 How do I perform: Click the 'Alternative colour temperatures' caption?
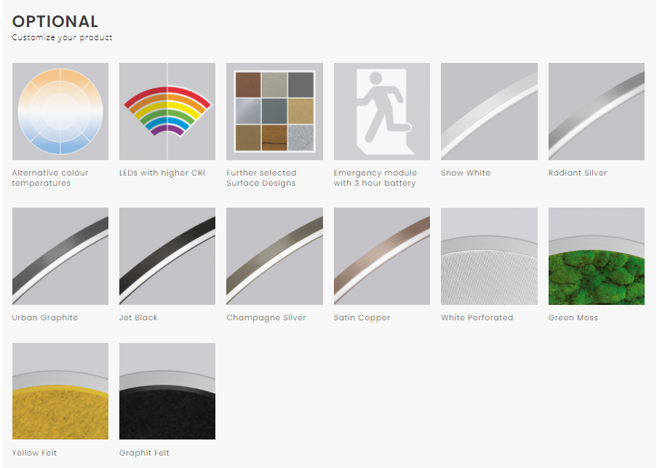50,178
